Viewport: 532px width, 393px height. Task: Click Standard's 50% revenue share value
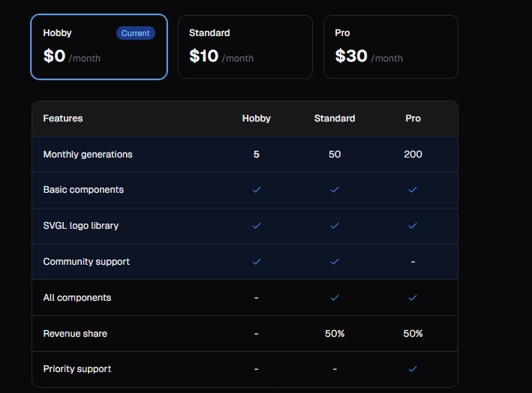[335, 334]
